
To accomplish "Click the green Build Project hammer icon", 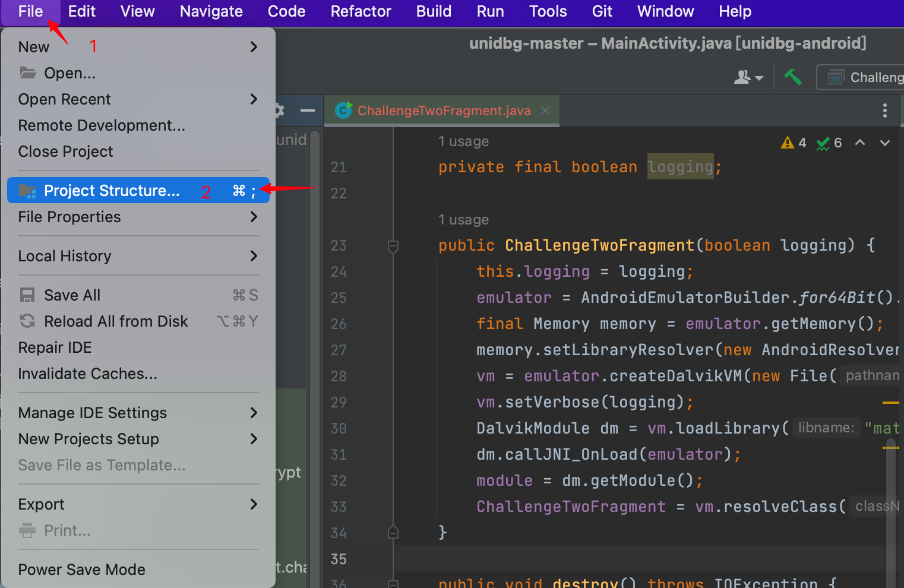I will (792, 77).
